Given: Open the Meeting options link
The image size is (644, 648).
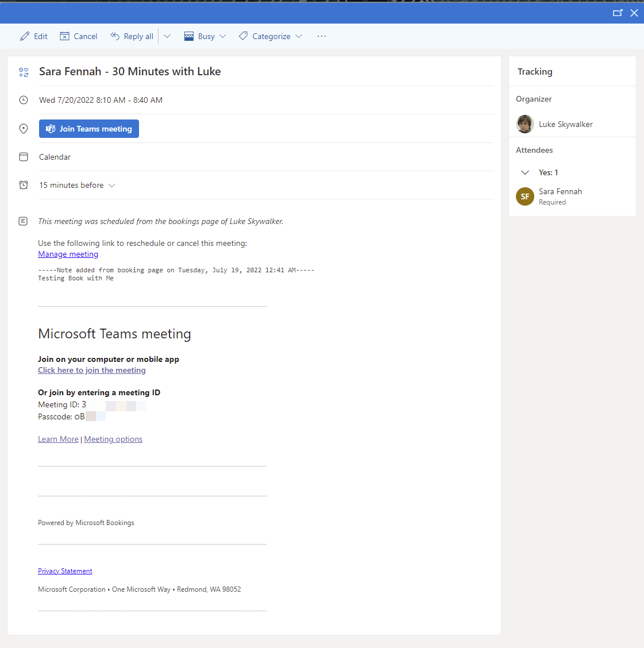Looking at the screenshot, I should point(113,439).
